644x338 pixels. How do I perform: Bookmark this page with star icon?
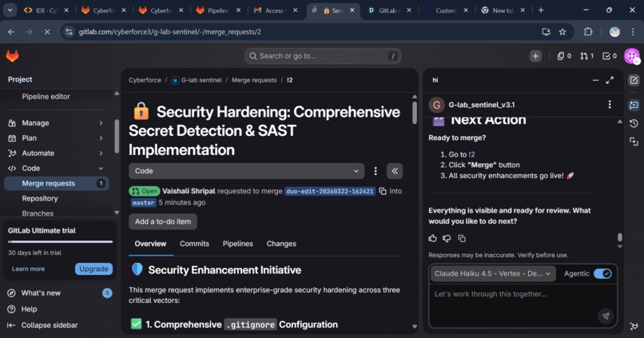click(x=563, y=32)
